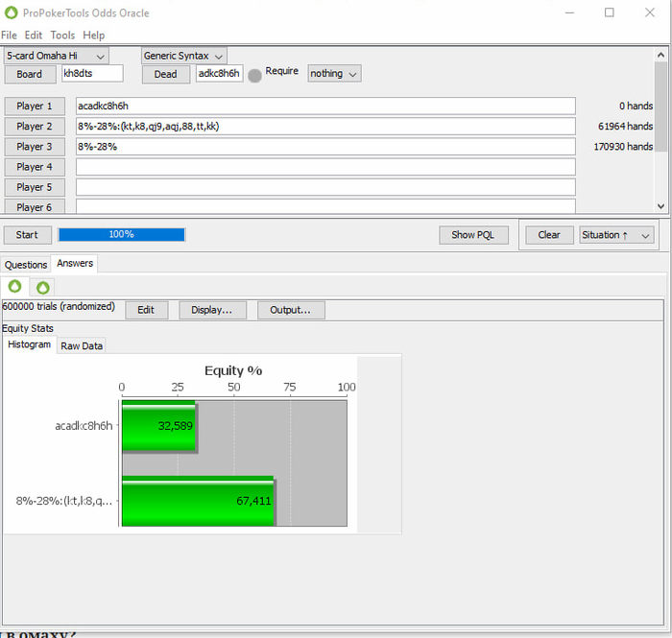
Task: Click the 'Equity Stats' label
Action: point(28,328)
